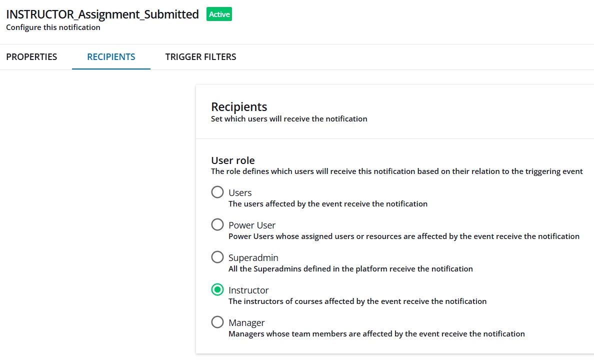The width and height of the screenshot is (594, 364).
Task: Pick the Manager radio button
Action: click(217, 322)
